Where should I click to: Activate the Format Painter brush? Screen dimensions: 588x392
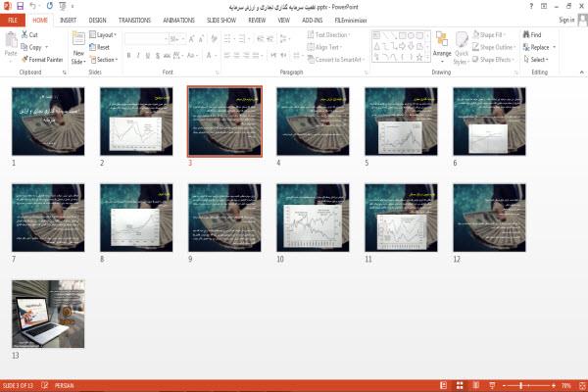pos(24,59)
